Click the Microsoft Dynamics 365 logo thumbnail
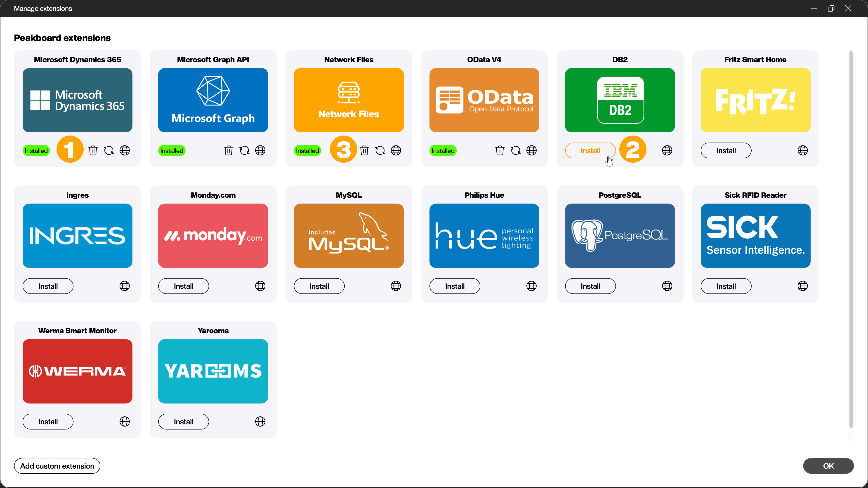The width and height of the screenshot is (868, 488). click(78, 100)
